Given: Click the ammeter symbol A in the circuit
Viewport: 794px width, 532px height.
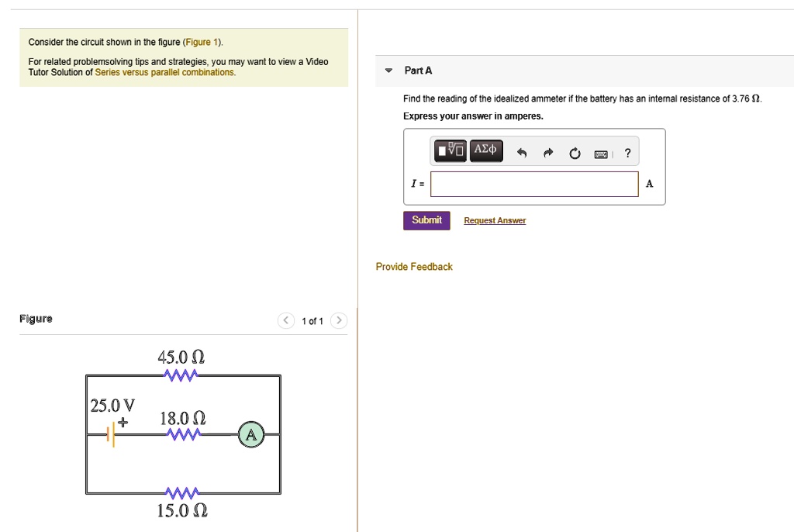Looking at the screenshot, I should coord(250,434).
